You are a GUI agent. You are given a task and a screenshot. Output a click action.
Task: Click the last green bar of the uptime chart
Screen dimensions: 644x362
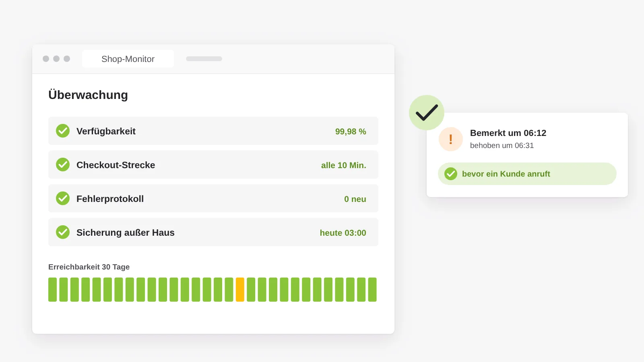coord(372,290)
